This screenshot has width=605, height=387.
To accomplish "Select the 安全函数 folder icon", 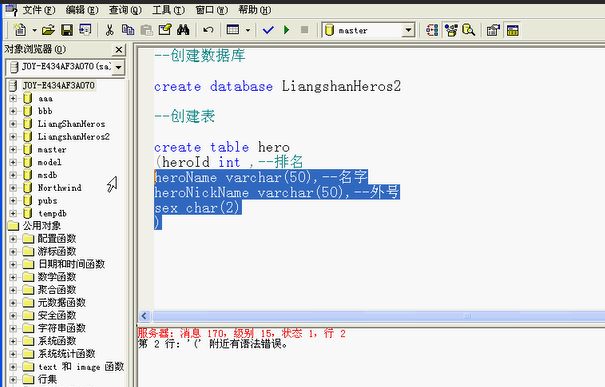I will tap(28, 315).
